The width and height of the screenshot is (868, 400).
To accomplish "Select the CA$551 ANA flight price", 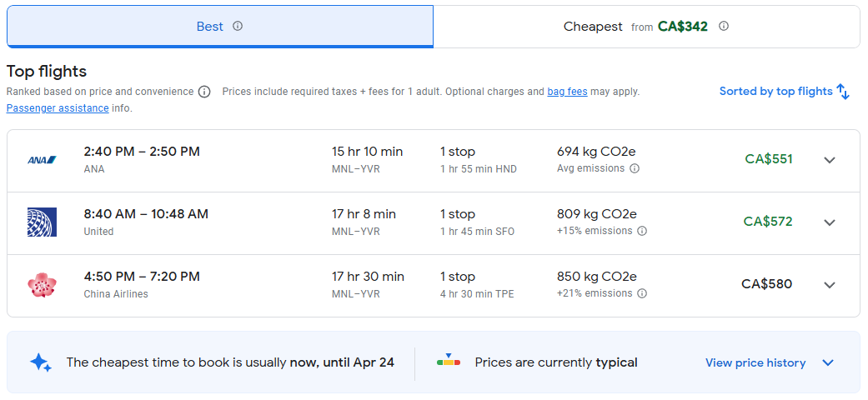I will click(x=768, y=159).
